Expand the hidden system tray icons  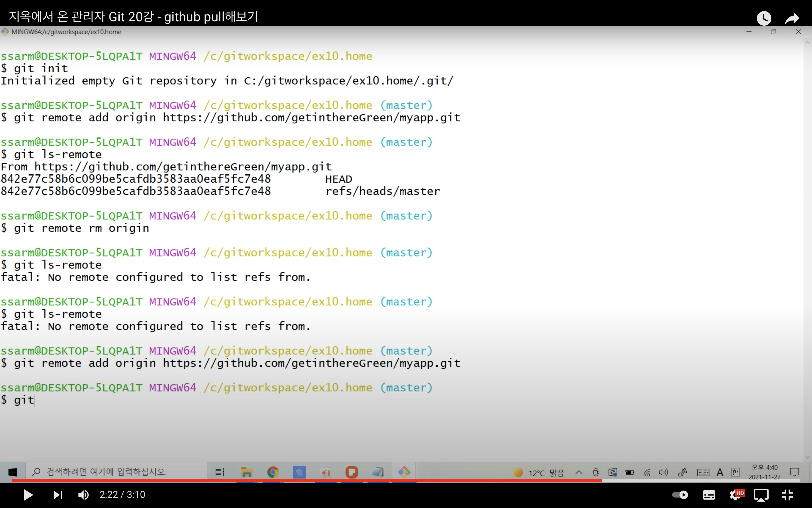[579, 472]
